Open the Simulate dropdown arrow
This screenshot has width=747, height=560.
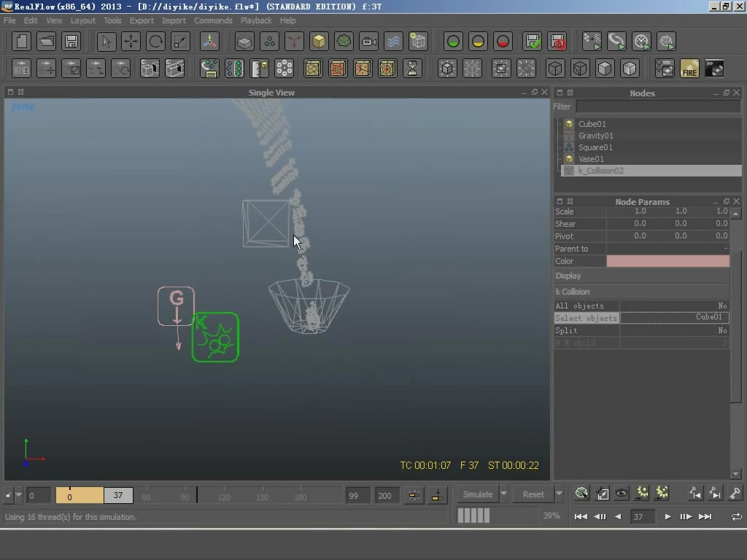(x=503, y=494)
